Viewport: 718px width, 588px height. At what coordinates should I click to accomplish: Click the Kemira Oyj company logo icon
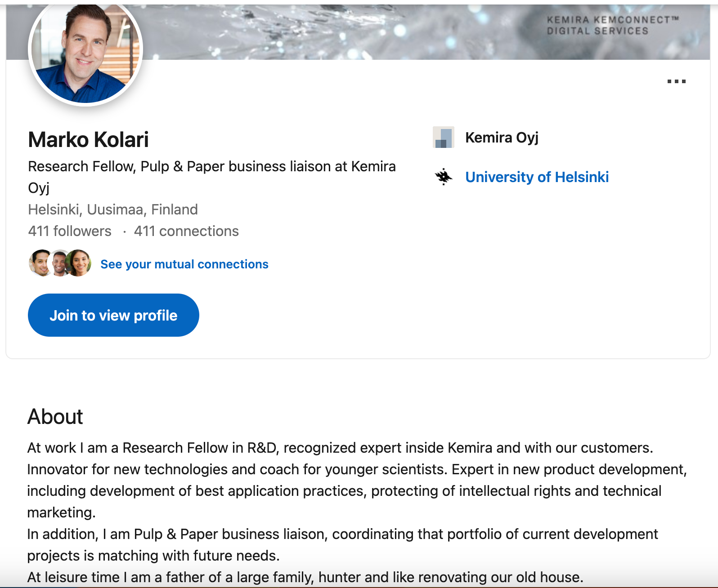coord(444,137)
